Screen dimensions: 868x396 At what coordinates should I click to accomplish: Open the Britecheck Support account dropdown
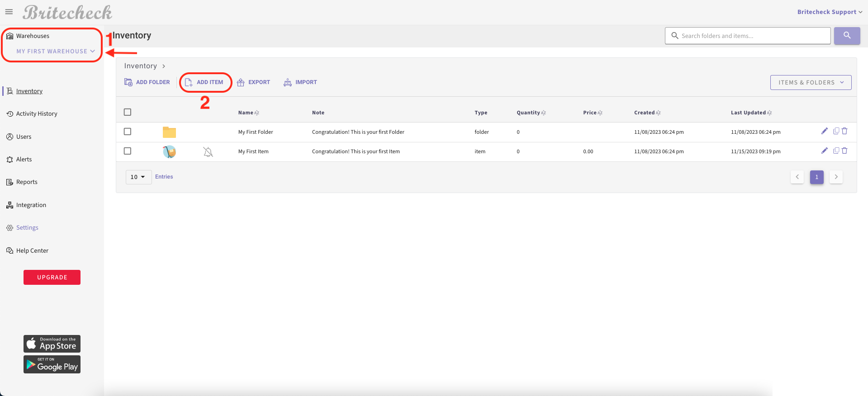(x=830, y=12)
